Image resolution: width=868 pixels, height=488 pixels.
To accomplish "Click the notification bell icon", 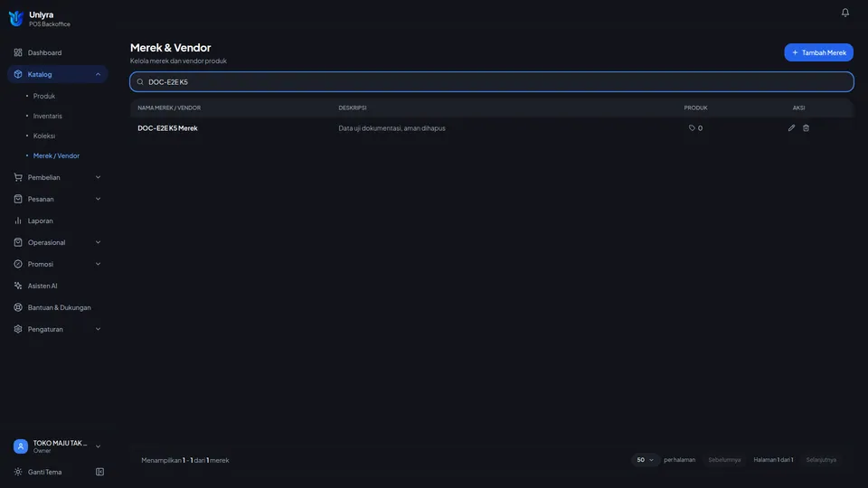I will tap(844, 12).
